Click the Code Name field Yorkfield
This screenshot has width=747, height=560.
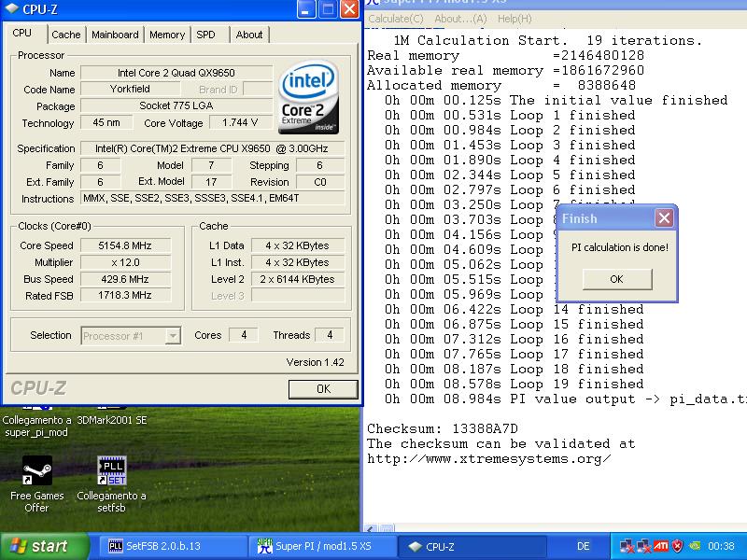coord(130,89)
